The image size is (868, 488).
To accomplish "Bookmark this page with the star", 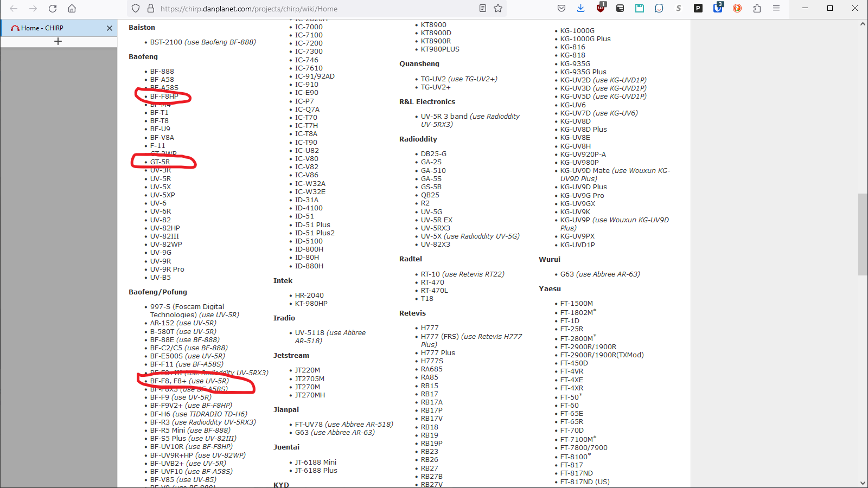I will (498, 8).
